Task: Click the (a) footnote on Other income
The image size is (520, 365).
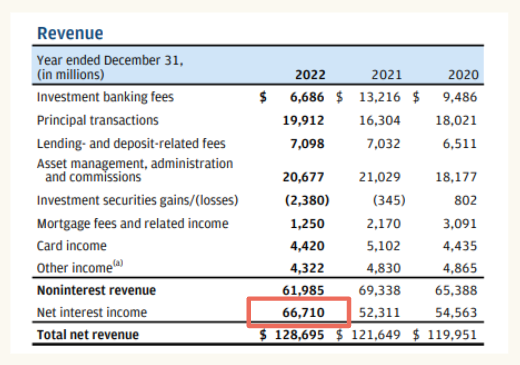Action: point(118,263)
